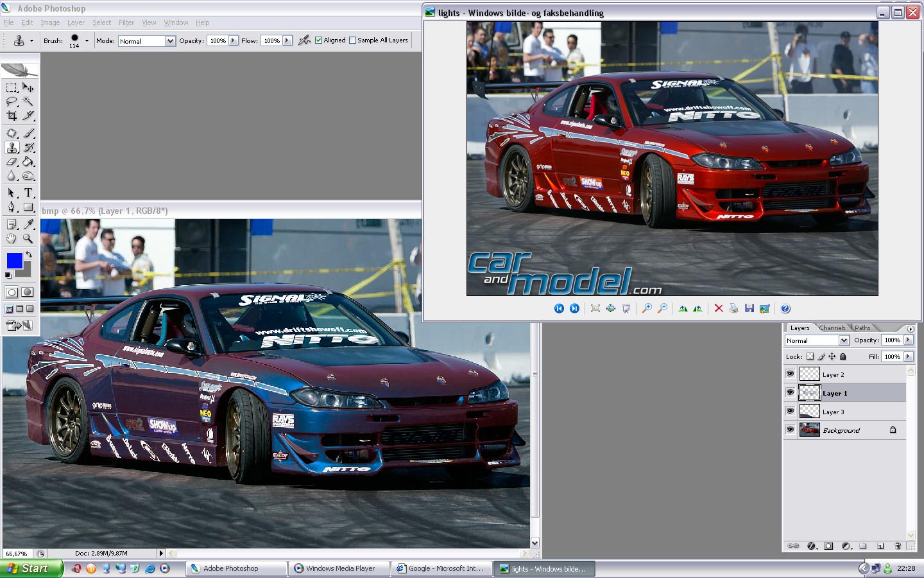This screenshot has height=578, width=924.
Task: Rotate image clockwise in picture viewer
Action: tap(683, 308)
